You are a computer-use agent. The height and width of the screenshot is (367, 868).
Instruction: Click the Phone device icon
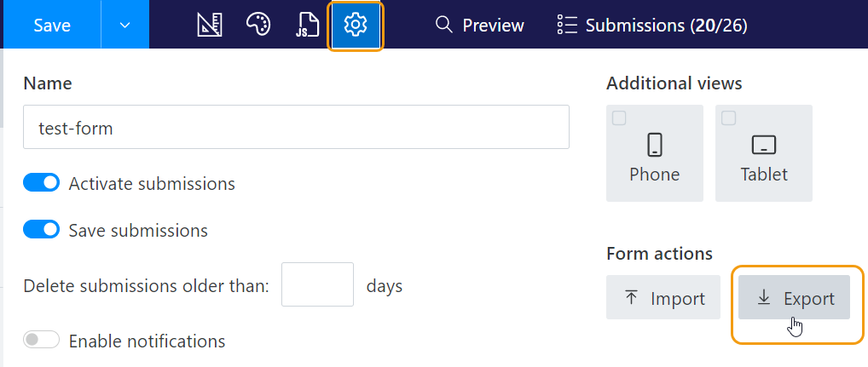point(654,145)
